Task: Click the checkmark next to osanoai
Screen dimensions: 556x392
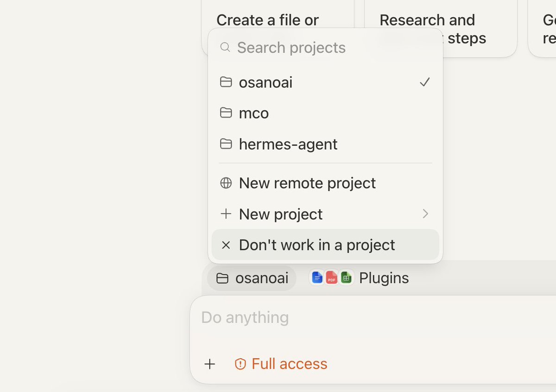Action: point(425,82)
